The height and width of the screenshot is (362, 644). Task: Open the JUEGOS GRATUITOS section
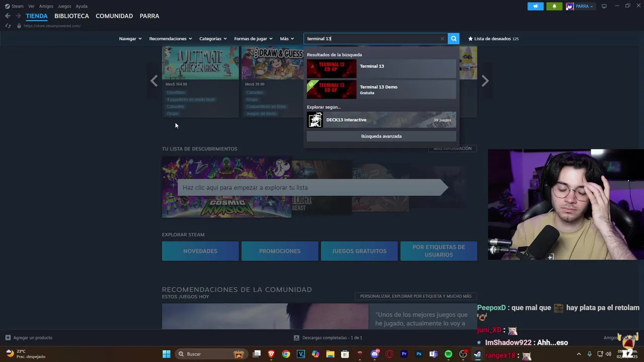click(359, 251)
